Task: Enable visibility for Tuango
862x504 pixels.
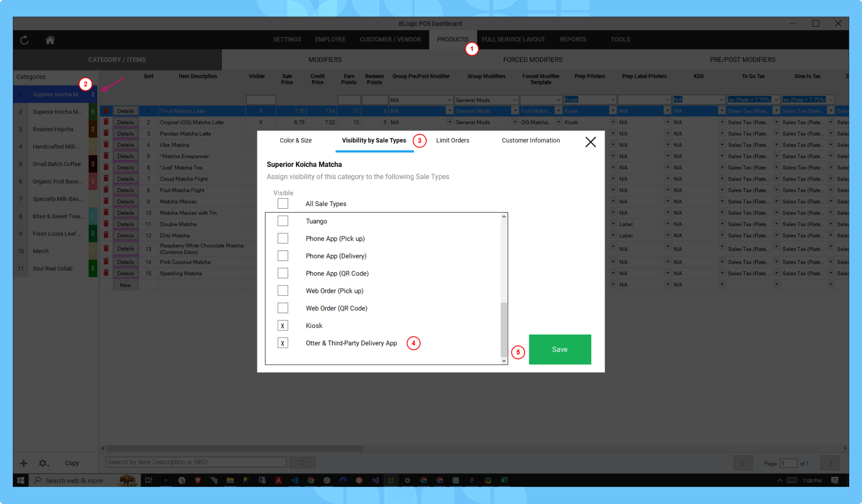Action: point(283,221)
